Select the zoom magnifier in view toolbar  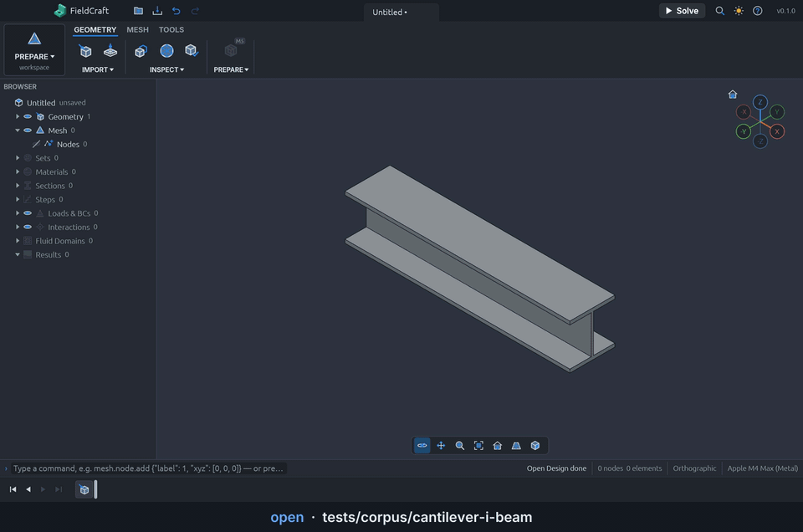460,446
